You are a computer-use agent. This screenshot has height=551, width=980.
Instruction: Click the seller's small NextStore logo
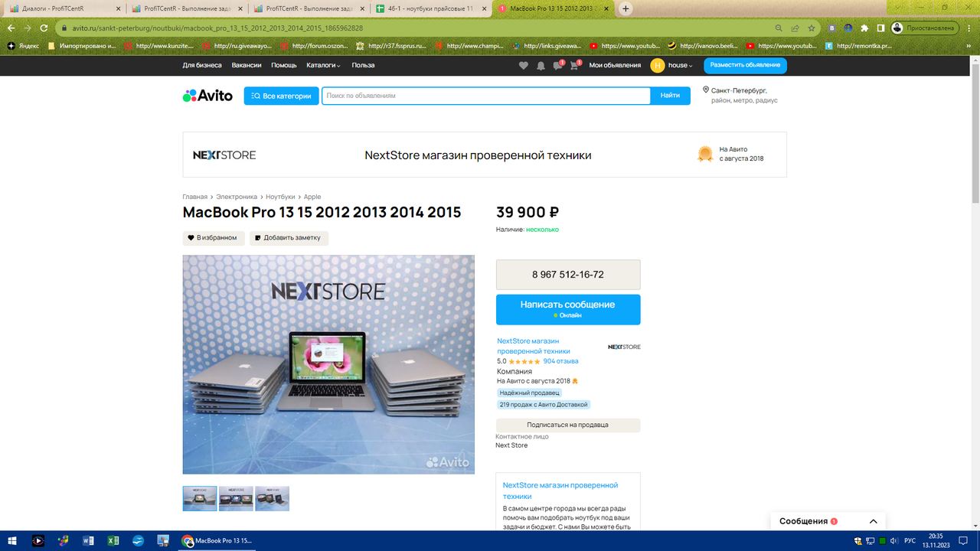point(624,347)
